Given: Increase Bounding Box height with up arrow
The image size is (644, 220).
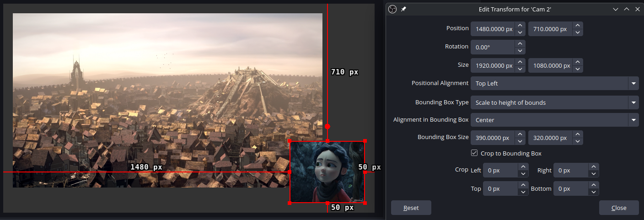Looking at the screenshot, I should click(578, 134).
